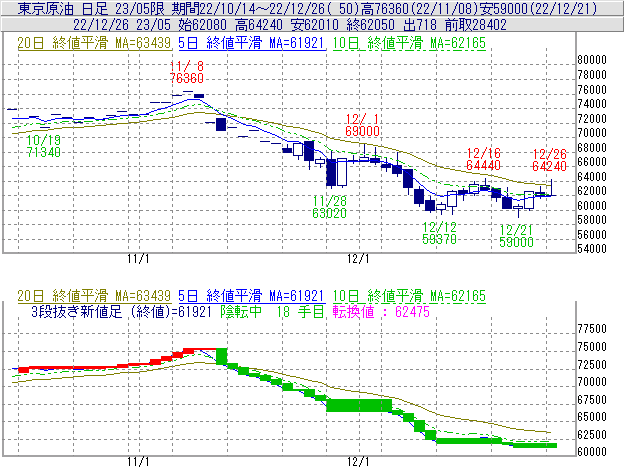Click the 11/8 76360 high label
624x475 pixels.
(x=187, y=72)
